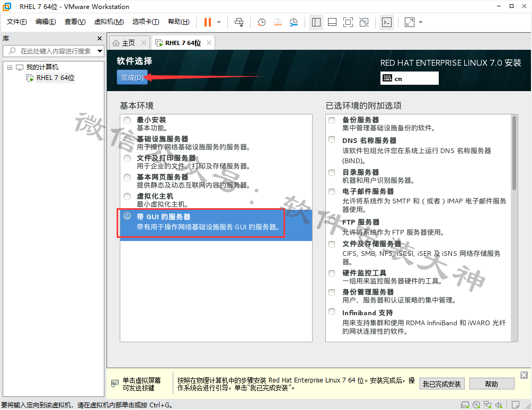Open the snapshot manager icon

294,22
